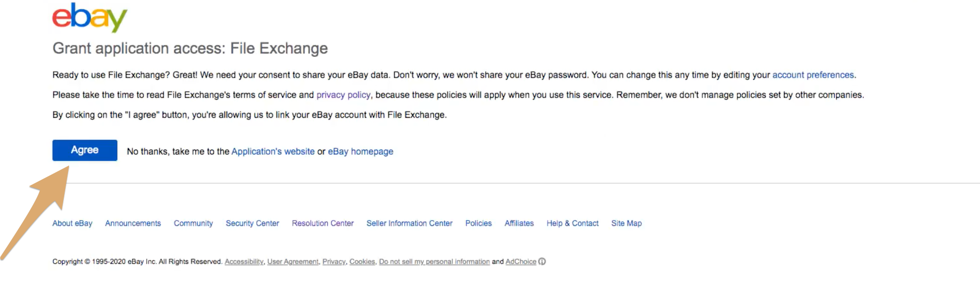Click the blue Agree button
Viewport: 980px width, 290px height.
[85, 150]
